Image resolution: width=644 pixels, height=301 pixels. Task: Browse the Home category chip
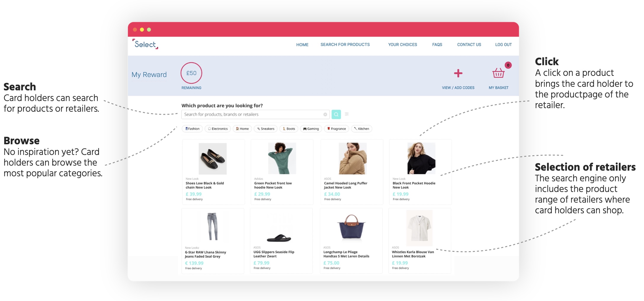coord(242,129)
